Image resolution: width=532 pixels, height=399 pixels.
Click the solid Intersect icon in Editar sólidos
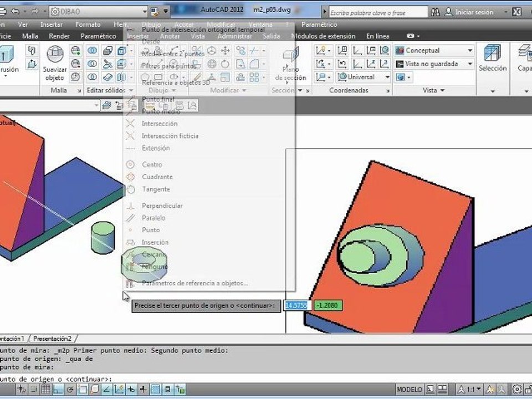coord(92,77)
